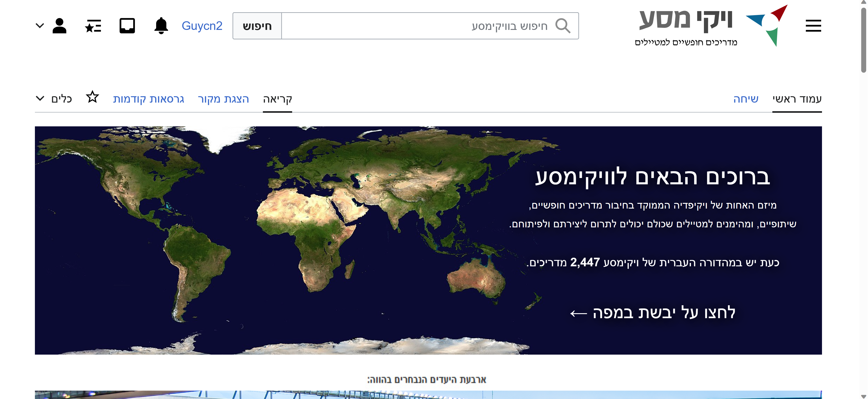Expand the personal tools chevron
The width and height of the screenshot is (868, 399).
(x=40, y=26)
